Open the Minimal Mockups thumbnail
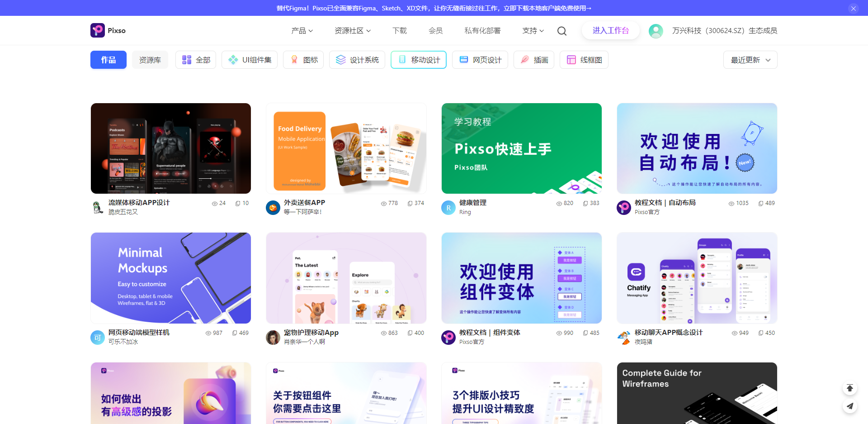Viewport: 868px width, 424px height. point(171,278)
